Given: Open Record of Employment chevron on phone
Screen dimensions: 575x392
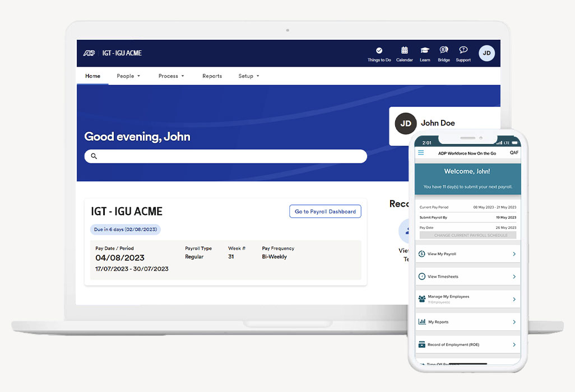Looking at the screenshot, I should (x=514, y=345).
